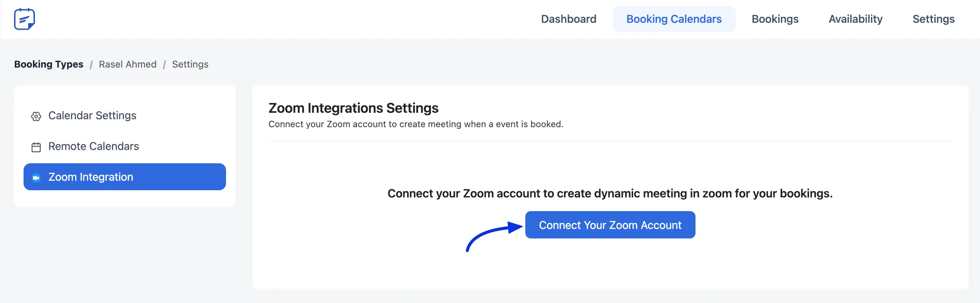Screen dimensions: 980x303
Task: Select the Zoom Integration sidebar item
Action: click(125, 177)
